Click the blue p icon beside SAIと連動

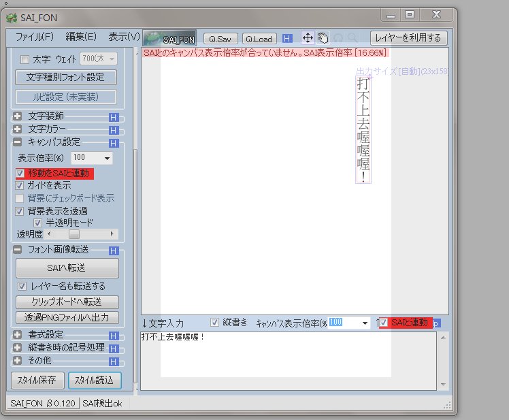point(436,323)
